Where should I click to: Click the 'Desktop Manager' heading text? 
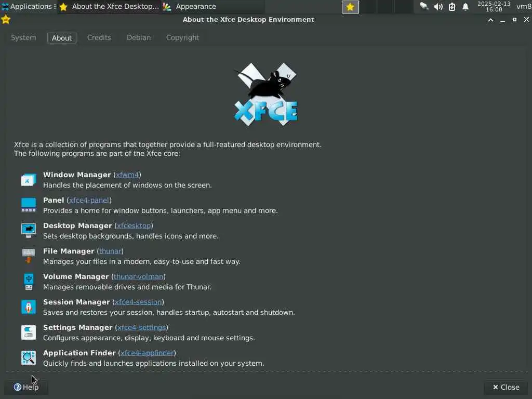[x=77, y=225]
